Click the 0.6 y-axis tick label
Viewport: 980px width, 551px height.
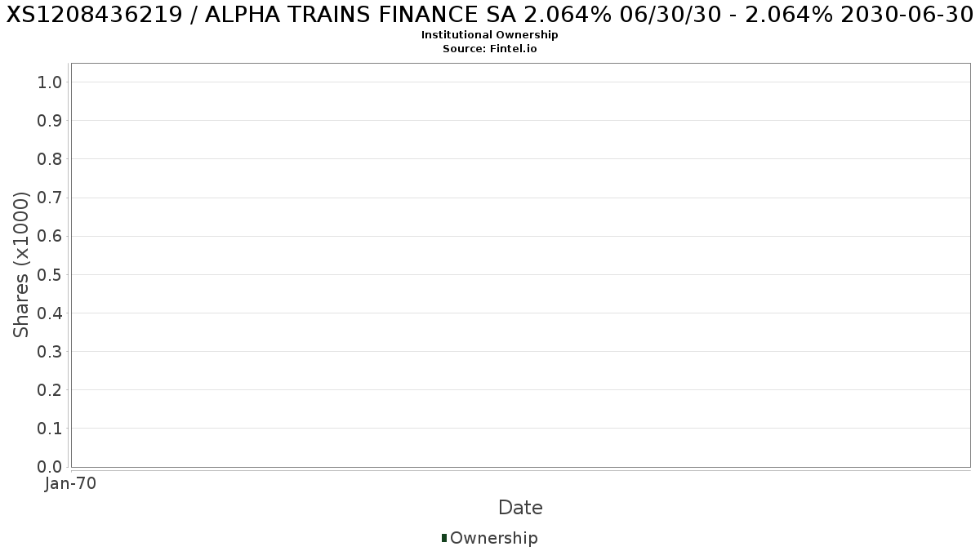click(x=50, y=236)
